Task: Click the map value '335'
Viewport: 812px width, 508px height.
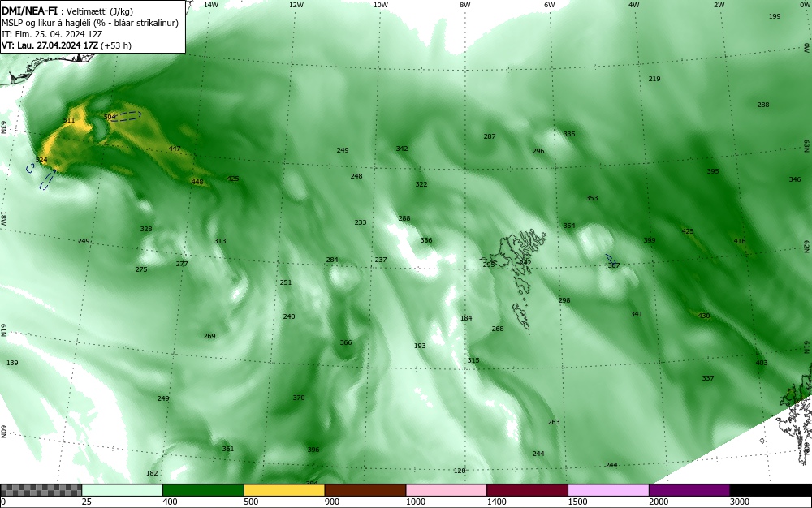Action: coord(569,134)
